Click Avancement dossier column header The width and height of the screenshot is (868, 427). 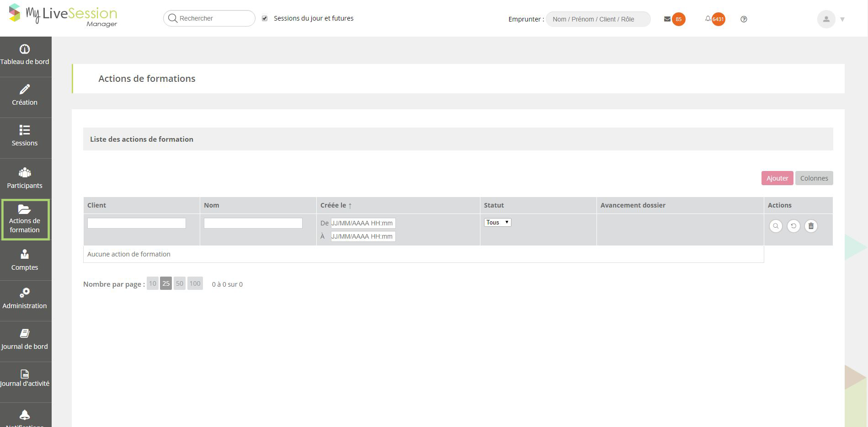tap(633, 205)
